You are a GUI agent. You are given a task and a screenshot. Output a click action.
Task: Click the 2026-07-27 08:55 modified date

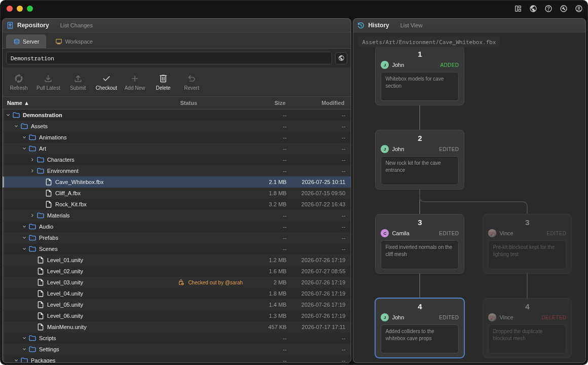coord(323,271)
